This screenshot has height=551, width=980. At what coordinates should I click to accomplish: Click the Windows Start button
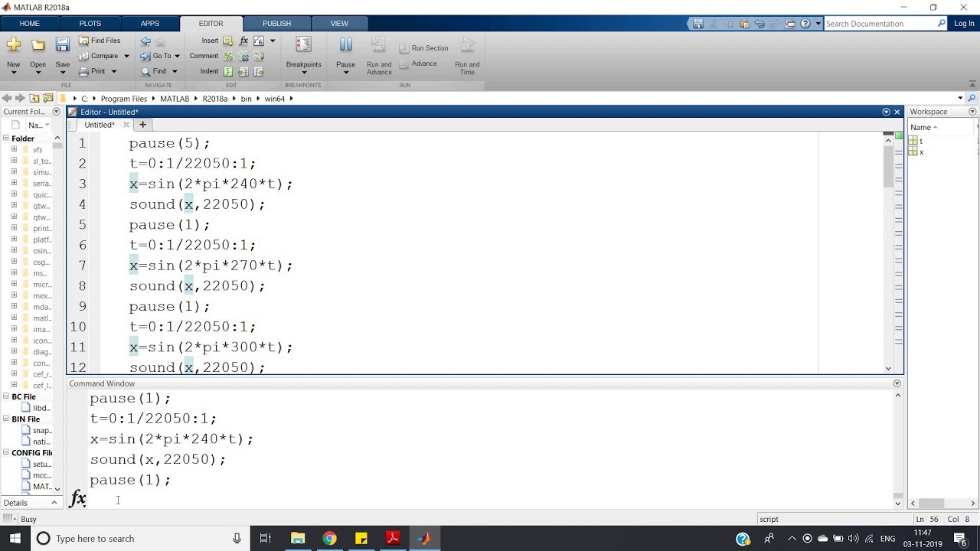point(15,539)
